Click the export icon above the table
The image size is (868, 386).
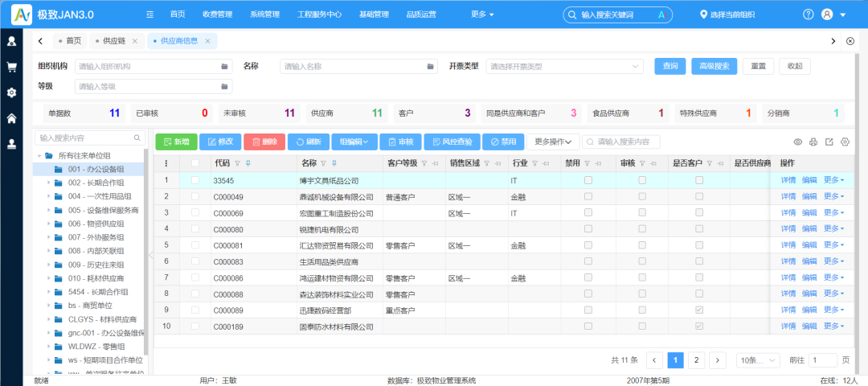[829, 142]
